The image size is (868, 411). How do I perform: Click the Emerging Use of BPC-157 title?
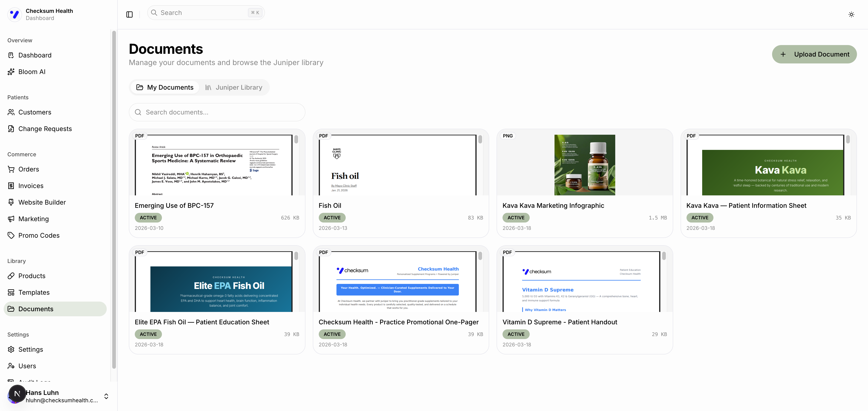coord(174,205)
